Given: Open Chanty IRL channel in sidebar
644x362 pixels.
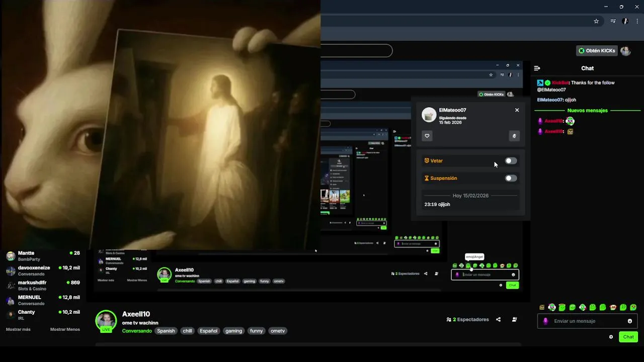Looking at the screenshot, I should pyautogui.click(x=43, y=315).
